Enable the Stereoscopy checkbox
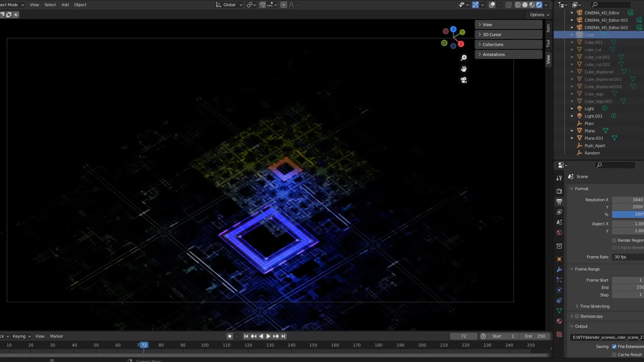 tap(577, 316)
